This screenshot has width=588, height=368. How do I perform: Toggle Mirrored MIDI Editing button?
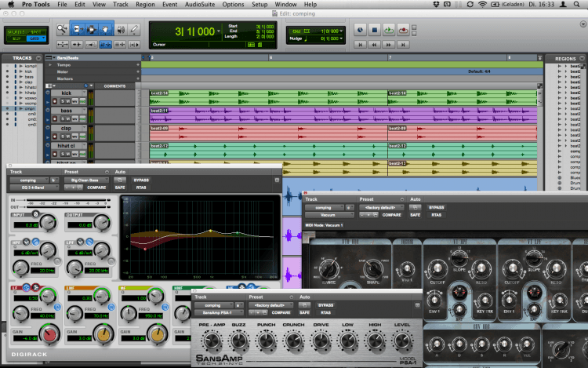[91, 45]
